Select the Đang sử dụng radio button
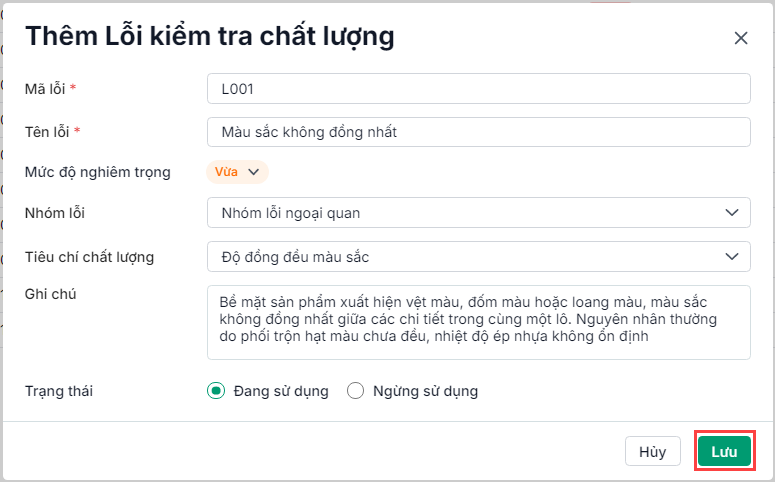775x482 pixels. pyautogui.click(x=215, y=391)
